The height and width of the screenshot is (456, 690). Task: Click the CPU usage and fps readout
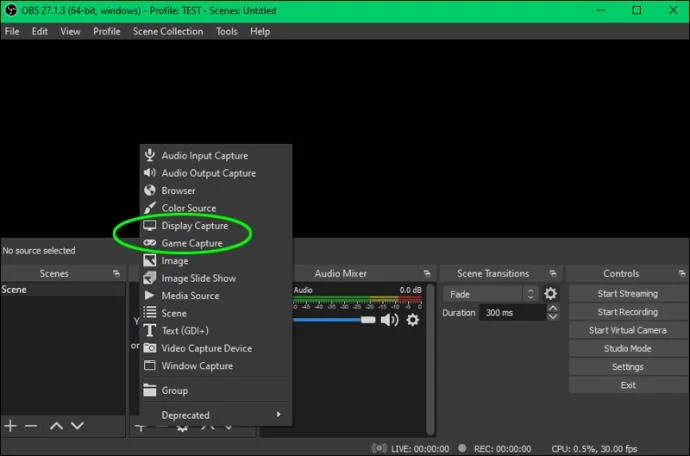[x=594, y=449]
